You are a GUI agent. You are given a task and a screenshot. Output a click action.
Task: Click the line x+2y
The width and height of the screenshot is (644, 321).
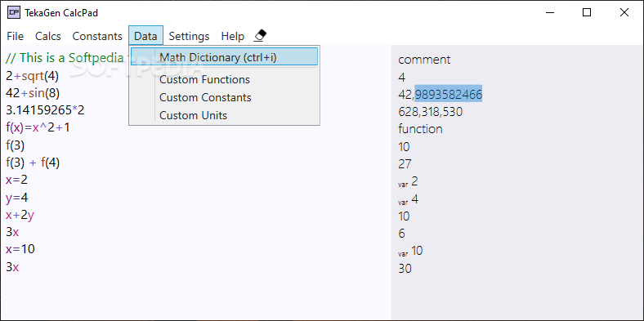tap(20, 215)
